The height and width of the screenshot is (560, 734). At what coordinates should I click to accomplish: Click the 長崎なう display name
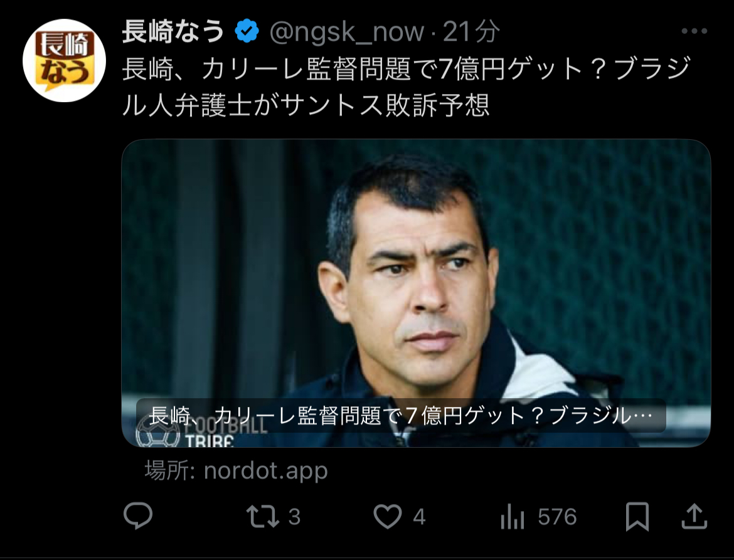click(174, 31)
